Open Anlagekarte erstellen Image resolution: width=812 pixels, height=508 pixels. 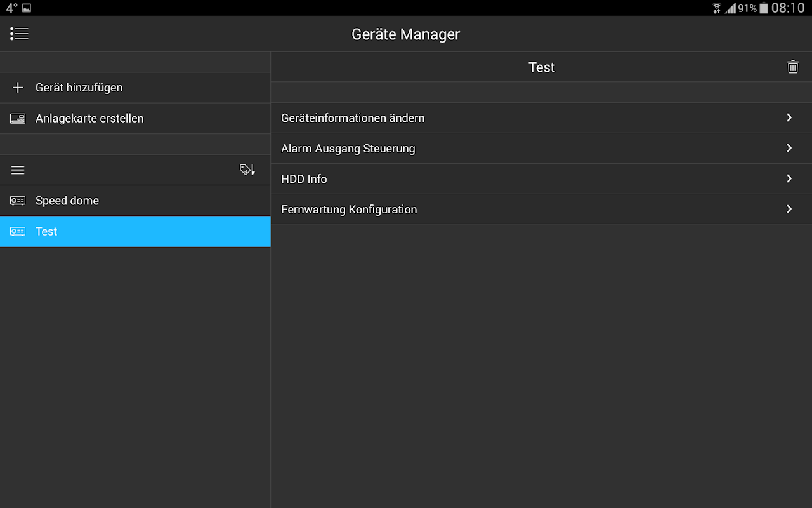pos(89,119)
